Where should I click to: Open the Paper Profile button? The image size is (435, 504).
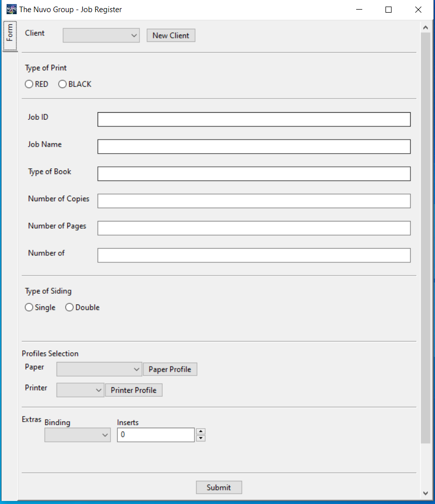pyautogui.click(x=170, y=370)
